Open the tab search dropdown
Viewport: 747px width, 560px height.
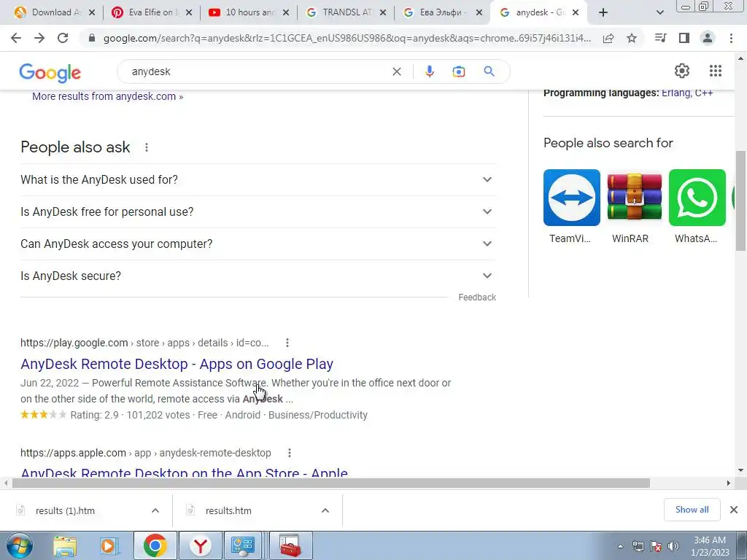tap(659, 13)
